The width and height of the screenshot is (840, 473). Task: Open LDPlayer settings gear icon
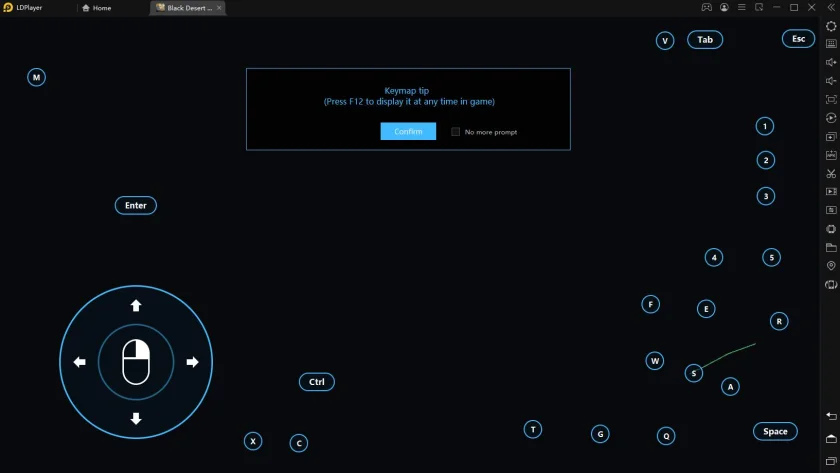(831, 26)
